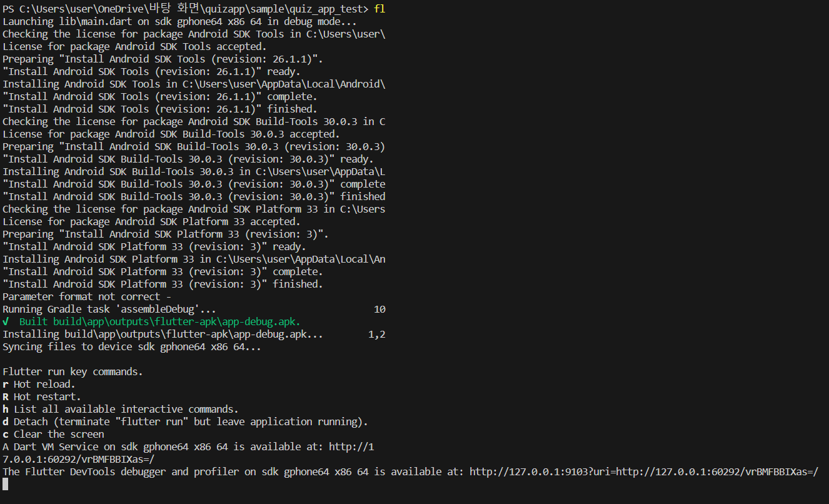Click the Android SDK Tools 26.1.1 'ready.' line
This screenshot has width=829, height=504.
click(x=151, y=71)
